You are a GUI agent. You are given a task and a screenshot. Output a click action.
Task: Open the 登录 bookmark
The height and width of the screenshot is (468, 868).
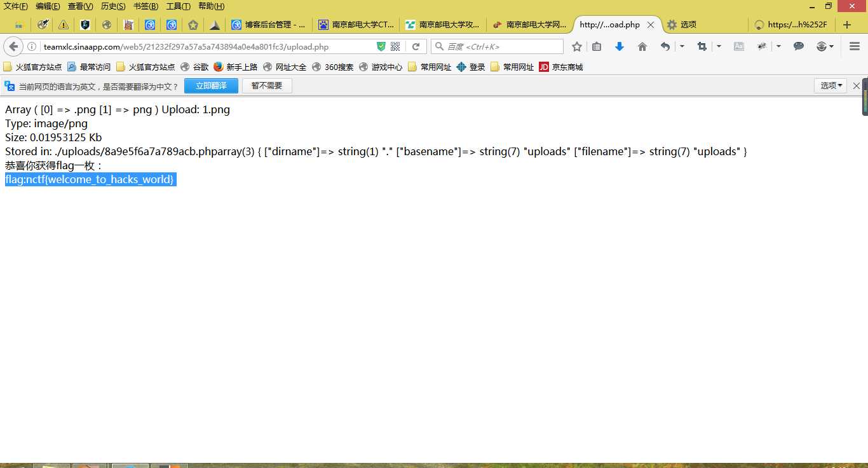(471, 67)
